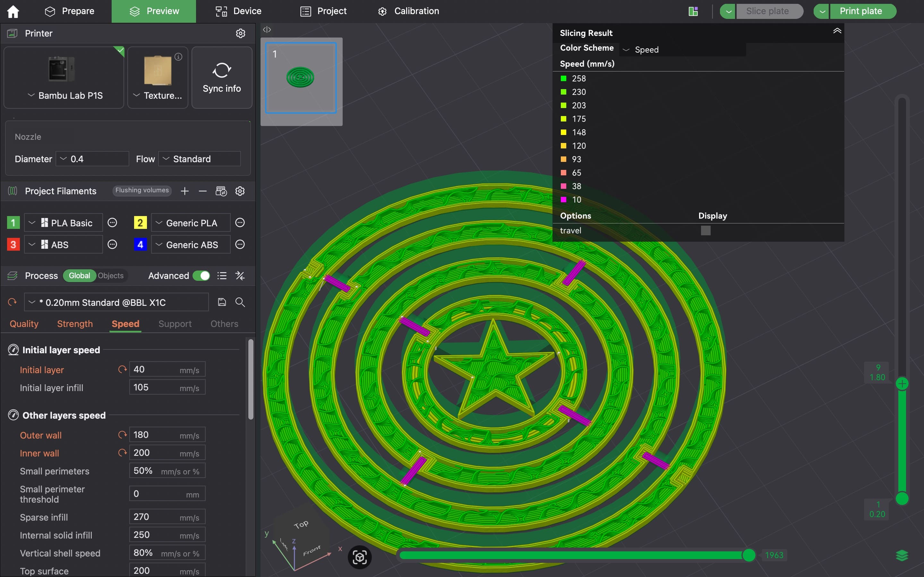Compare presets icon next to Advanced
This screenshot has height=577, width=924.
coord(240,276)
